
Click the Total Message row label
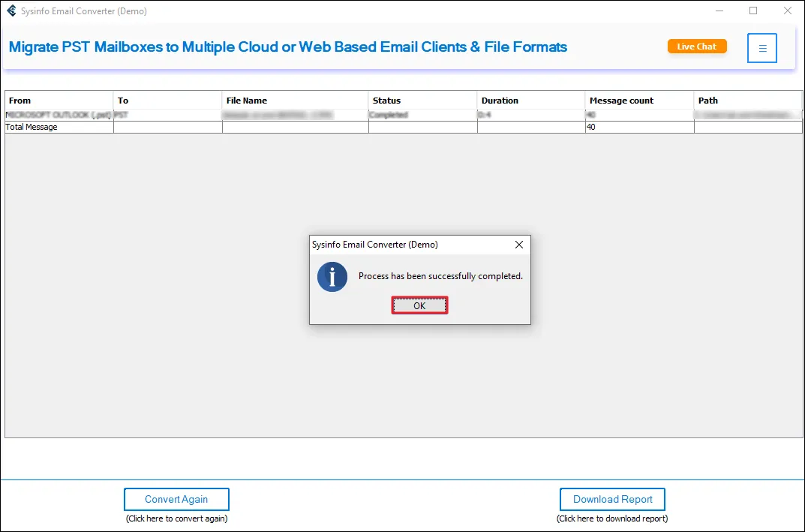click(32, 127)
